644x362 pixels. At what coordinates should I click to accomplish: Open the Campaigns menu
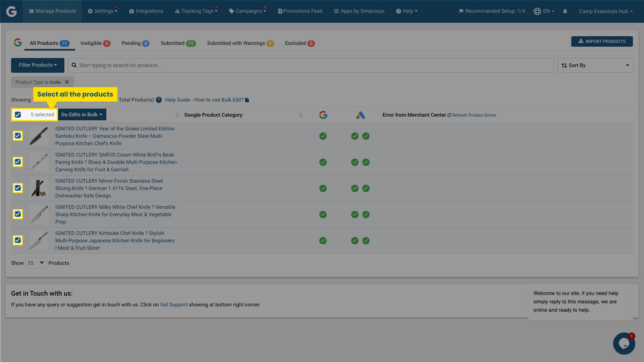247,11
